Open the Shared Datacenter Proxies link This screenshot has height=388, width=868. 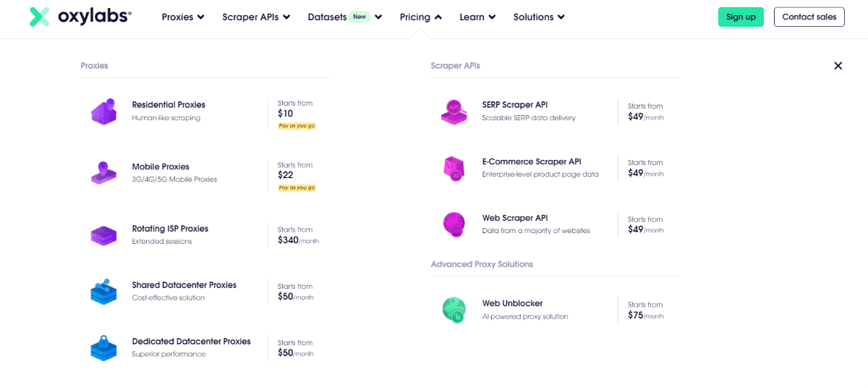point(184,285)
